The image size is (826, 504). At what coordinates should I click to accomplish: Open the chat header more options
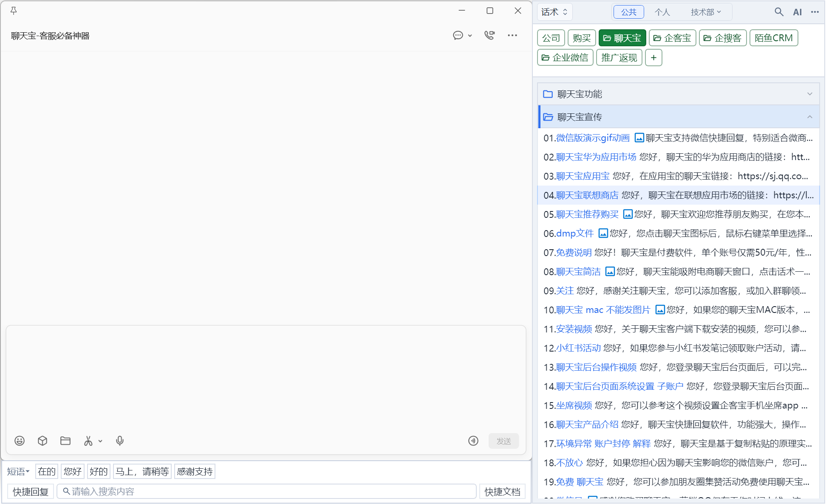click(512, 35)
